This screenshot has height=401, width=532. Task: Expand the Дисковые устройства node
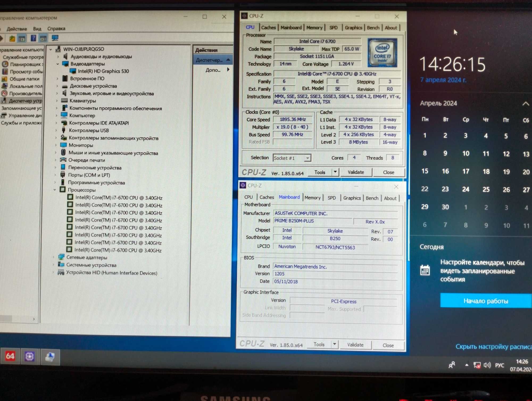pos(57,86)
